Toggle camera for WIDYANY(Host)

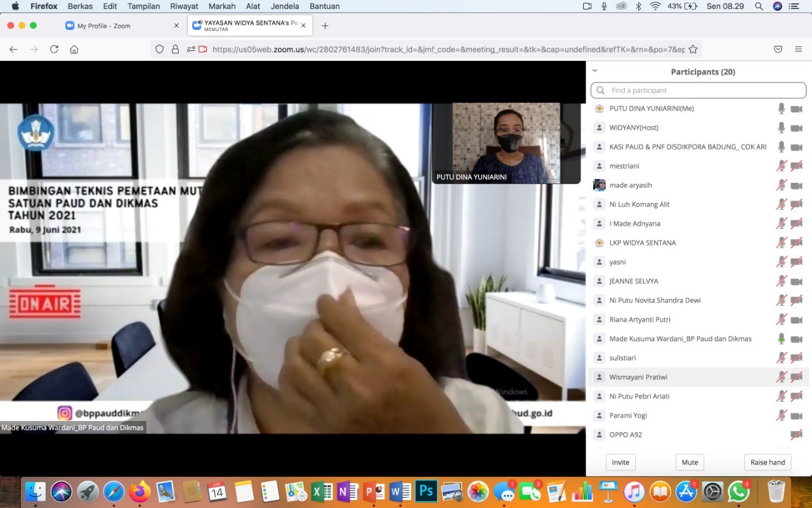[x=796, y=128]
